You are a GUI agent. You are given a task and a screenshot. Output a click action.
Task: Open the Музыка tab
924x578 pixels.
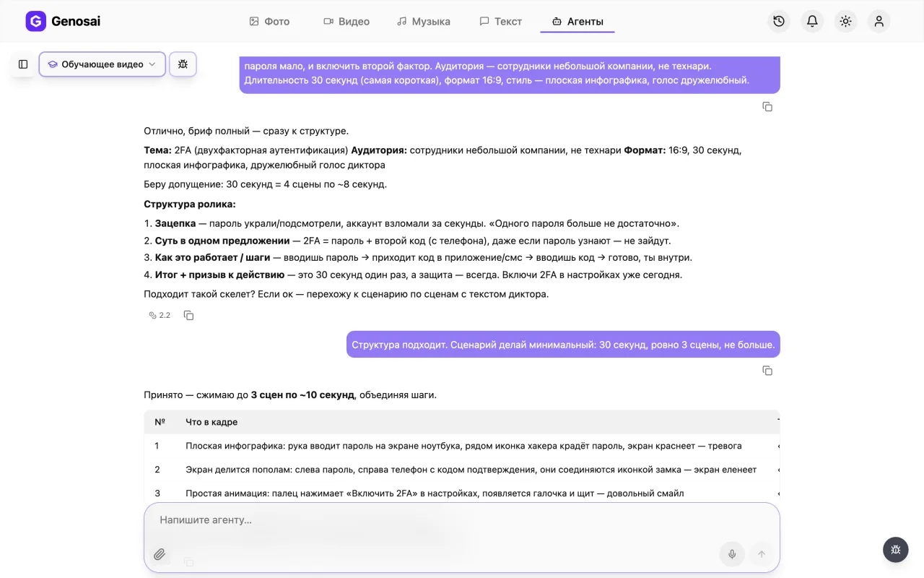tap(424, 22)
